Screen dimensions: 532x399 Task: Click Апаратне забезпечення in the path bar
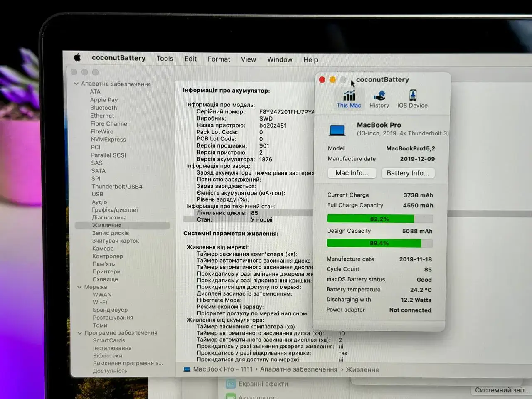coord(298,369)
